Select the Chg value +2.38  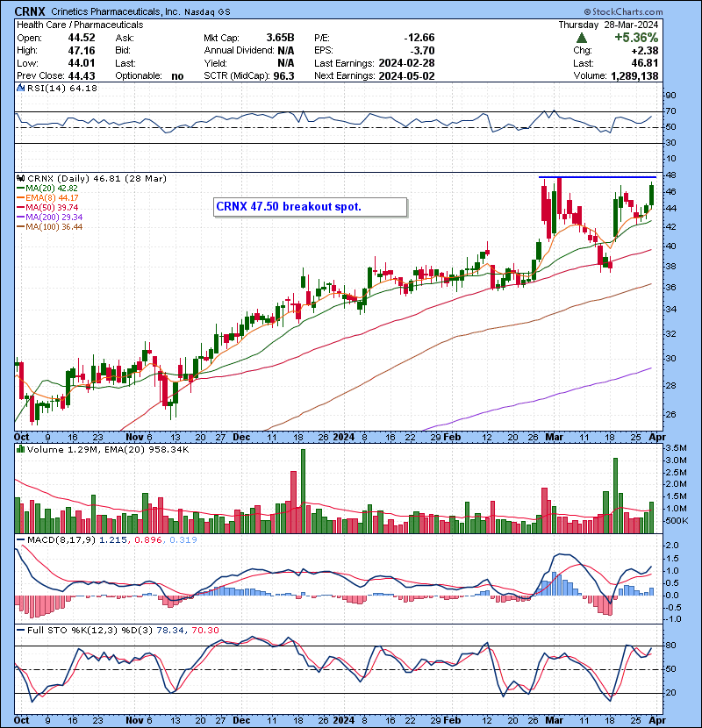click(x=645, y=50)
